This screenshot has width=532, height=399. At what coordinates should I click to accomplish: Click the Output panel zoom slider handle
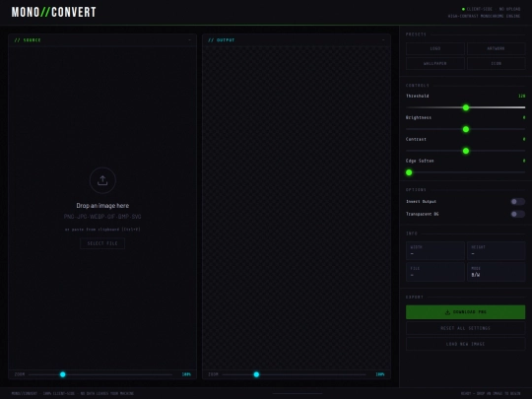click(x=256, y=374)
